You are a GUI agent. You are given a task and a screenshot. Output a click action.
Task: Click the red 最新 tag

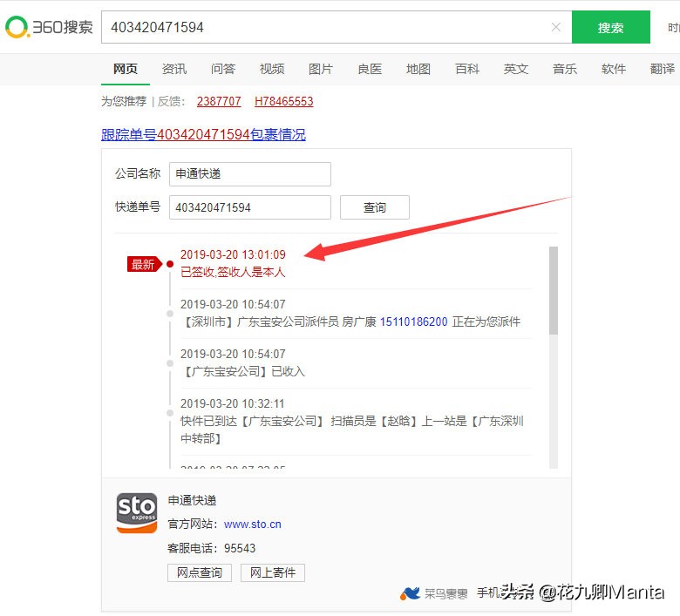tap(144, 264)
